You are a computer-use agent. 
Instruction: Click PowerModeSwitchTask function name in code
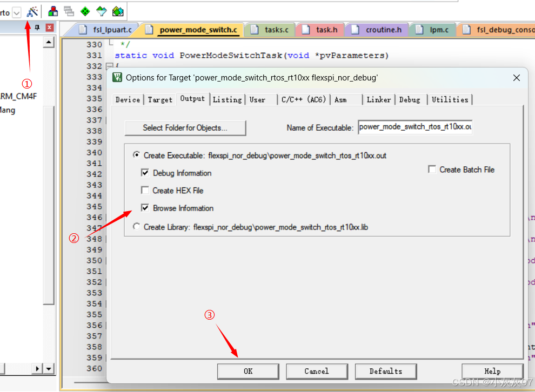tap(231, 55)
